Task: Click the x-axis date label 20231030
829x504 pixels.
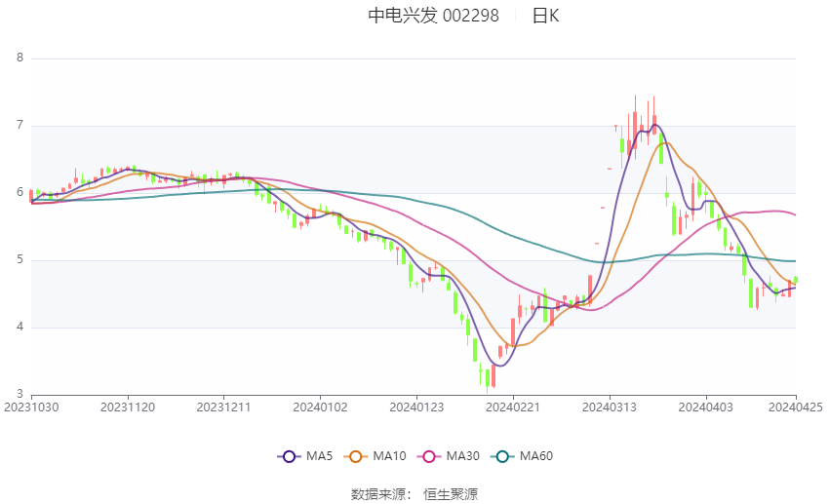Action: 30,407
